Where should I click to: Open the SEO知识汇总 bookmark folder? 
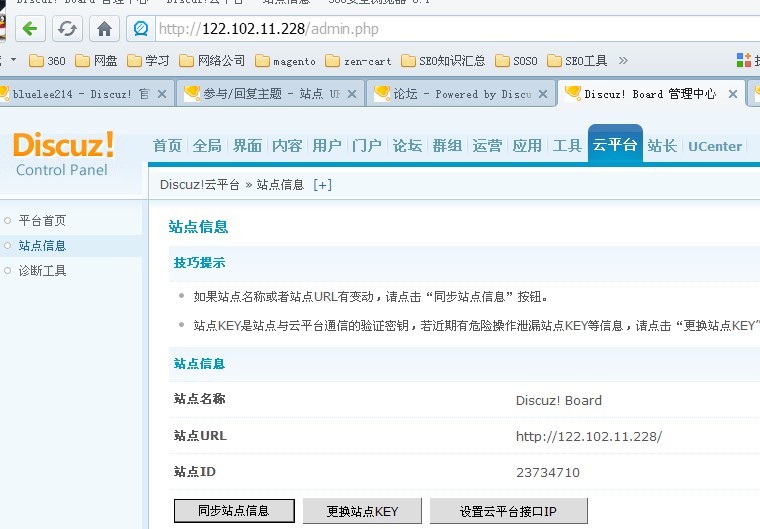pos(443,61)
